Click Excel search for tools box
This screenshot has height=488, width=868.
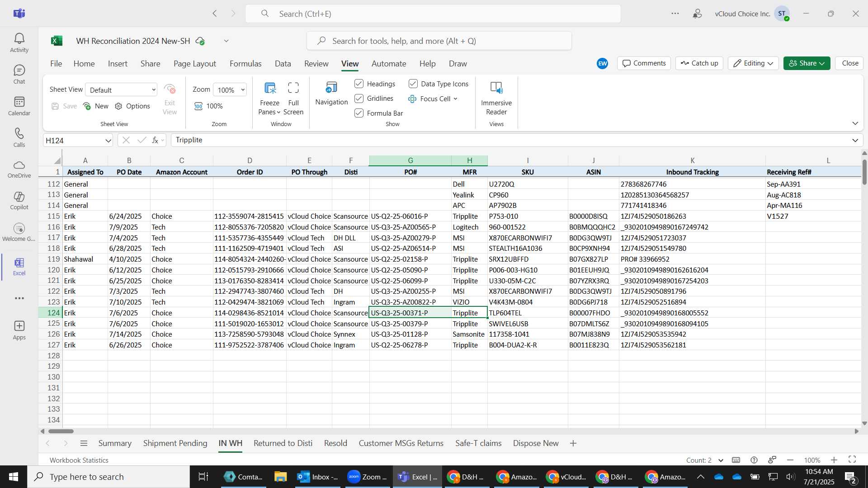point(439,41)
